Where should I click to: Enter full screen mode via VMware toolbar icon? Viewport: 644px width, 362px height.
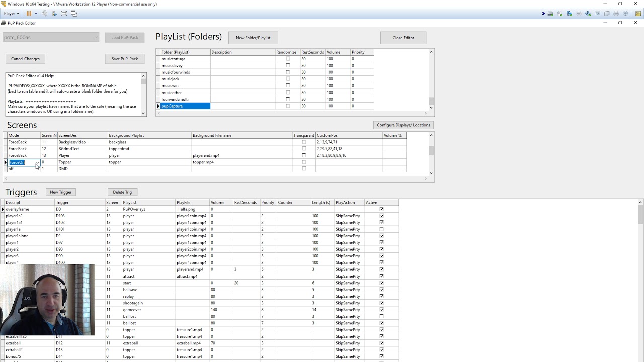click(64, 14)
